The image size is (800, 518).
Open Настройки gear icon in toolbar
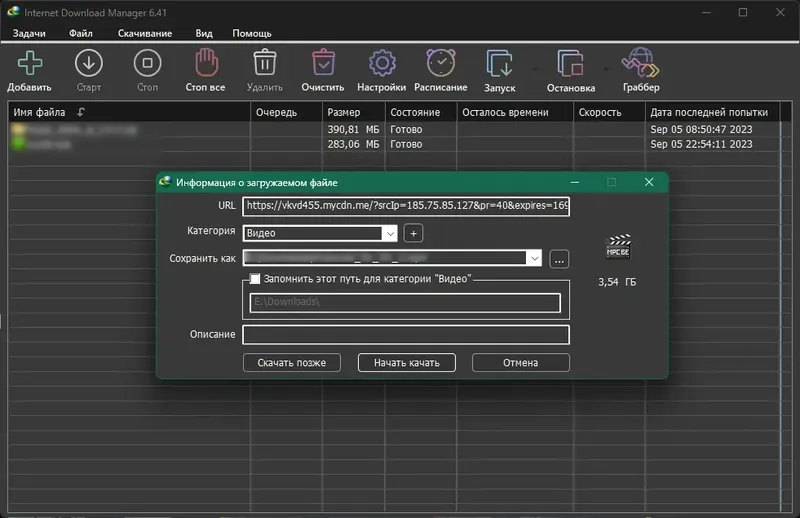tap(382, 63)
